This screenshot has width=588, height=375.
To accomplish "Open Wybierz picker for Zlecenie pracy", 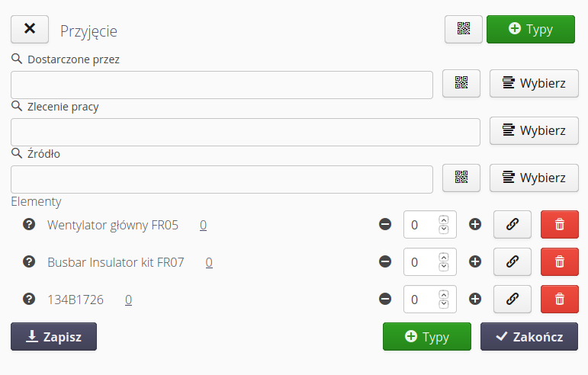I will tap(534, 131).
